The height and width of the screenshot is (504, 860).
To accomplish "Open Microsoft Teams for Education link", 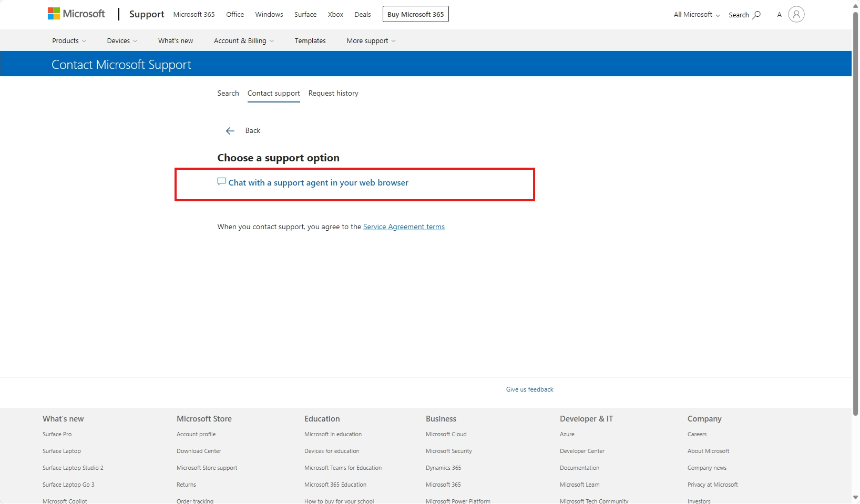I will pyautogui.click(x=343, y=468).
